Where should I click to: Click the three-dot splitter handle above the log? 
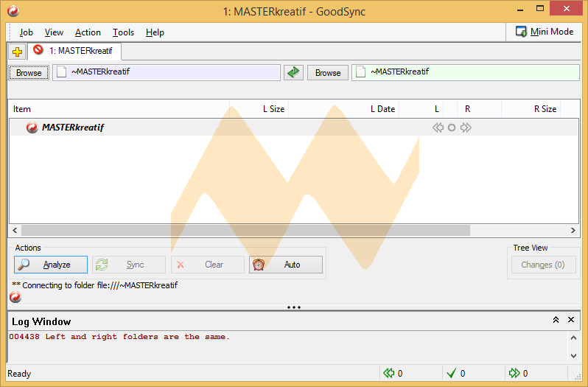click(294, 307)
